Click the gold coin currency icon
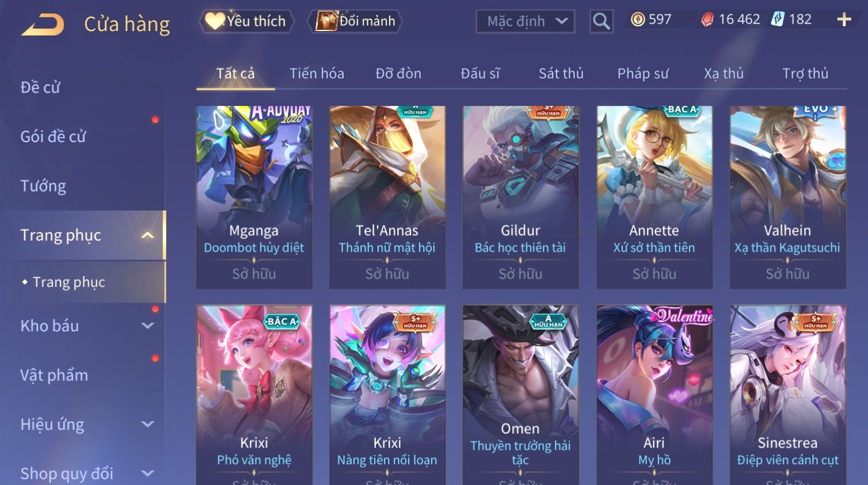868x485 pixels. (638, 20)
